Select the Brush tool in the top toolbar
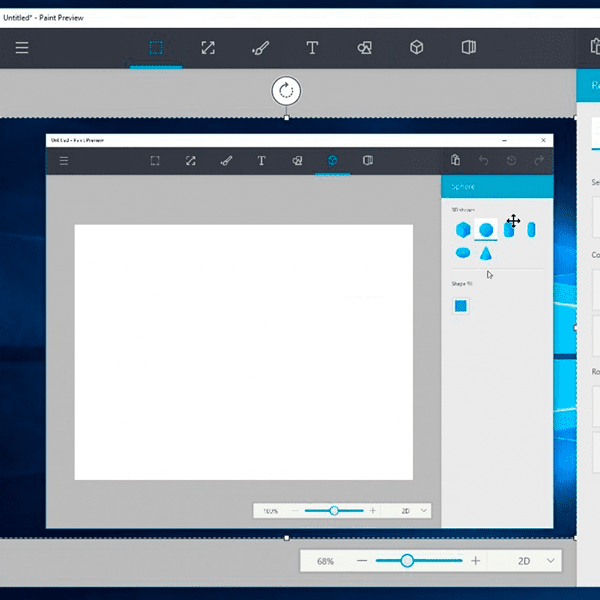 [x=260, y=47]
